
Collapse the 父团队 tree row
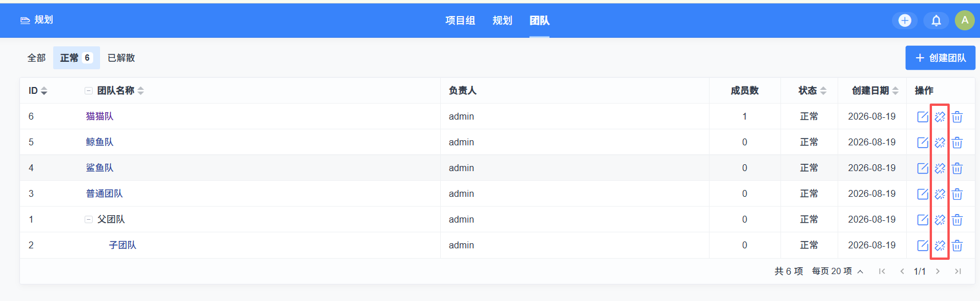coord(89,219)
